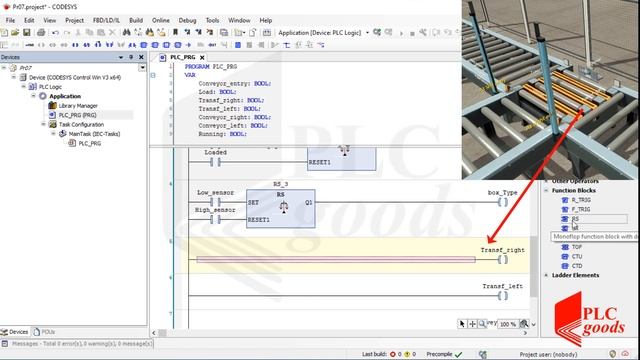Select the pan crosshair tool in editor
Image resolution: width=640 pixels, height=360 pixels.
coord(472,324)
